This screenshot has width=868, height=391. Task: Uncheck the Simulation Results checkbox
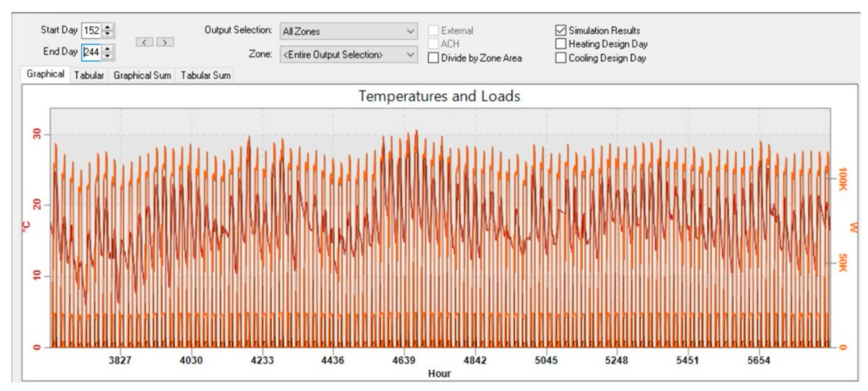pos(560,30)
